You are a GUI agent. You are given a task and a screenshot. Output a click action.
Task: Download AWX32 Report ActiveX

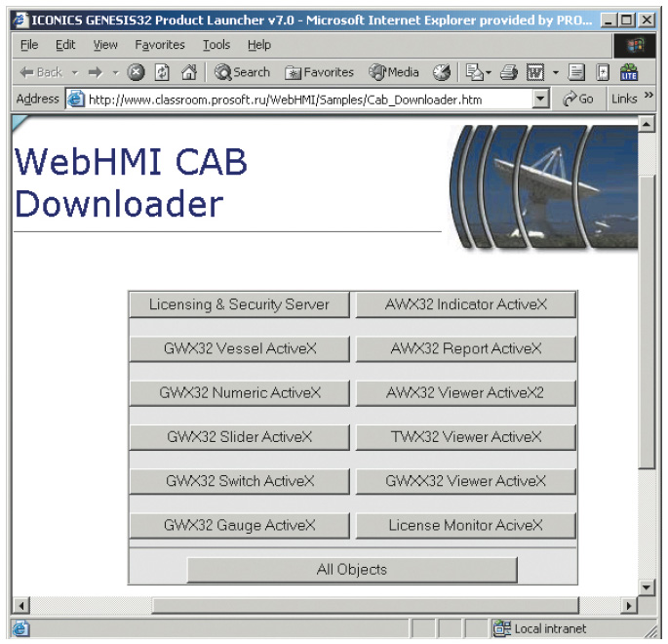(x=465, y=348)
